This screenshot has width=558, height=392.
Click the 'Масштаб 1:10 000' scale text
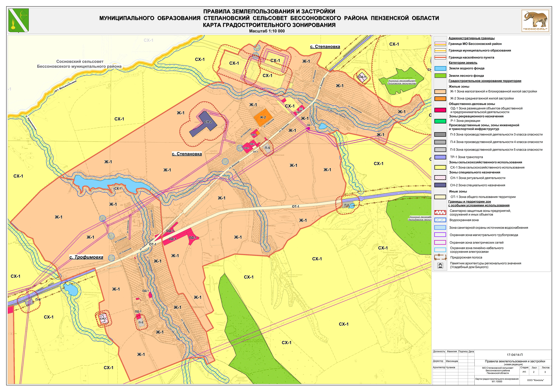pyautogui.click(x=267, y=31)
